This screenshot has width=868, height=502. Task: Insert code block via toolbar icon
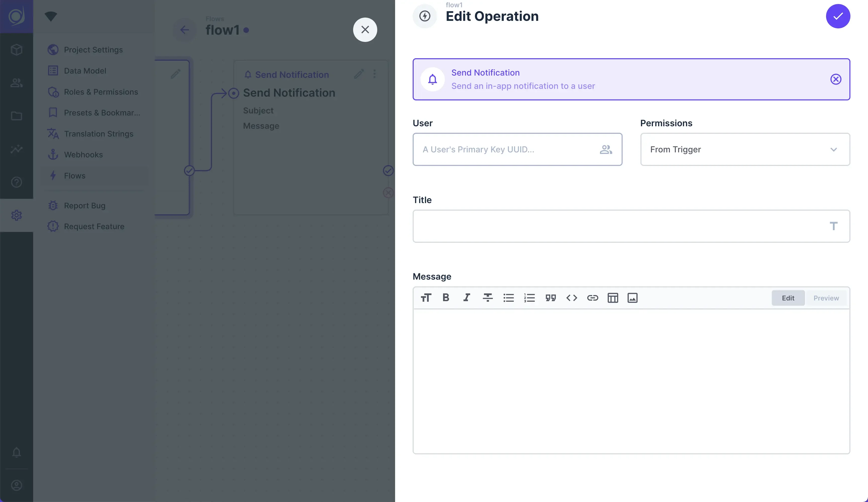pos(571,298)
